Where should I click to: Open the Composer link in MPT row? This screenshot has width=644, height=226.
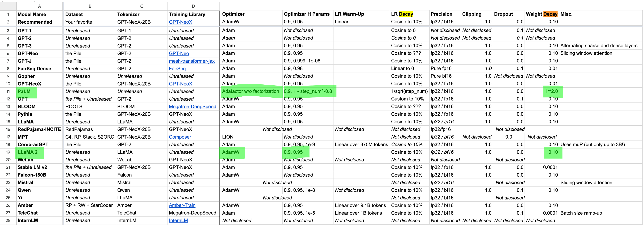click(180, 137)
